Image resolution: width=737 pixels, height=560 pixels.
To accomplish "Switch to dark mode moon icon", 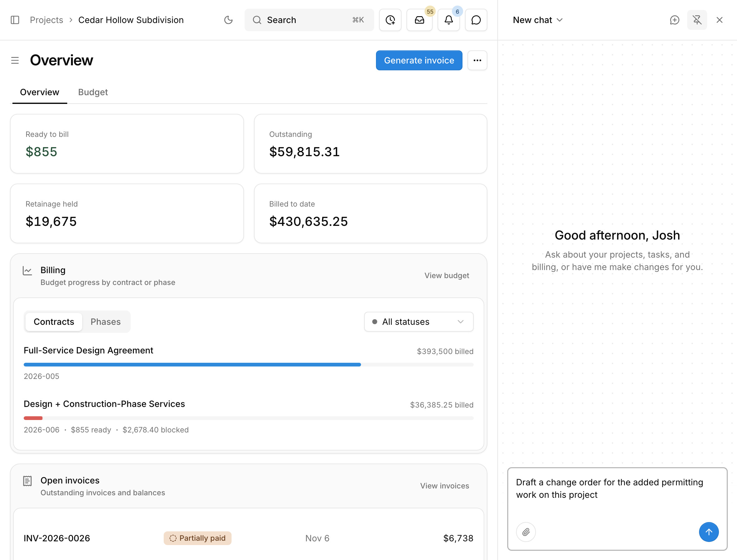I will click(228, 20).
